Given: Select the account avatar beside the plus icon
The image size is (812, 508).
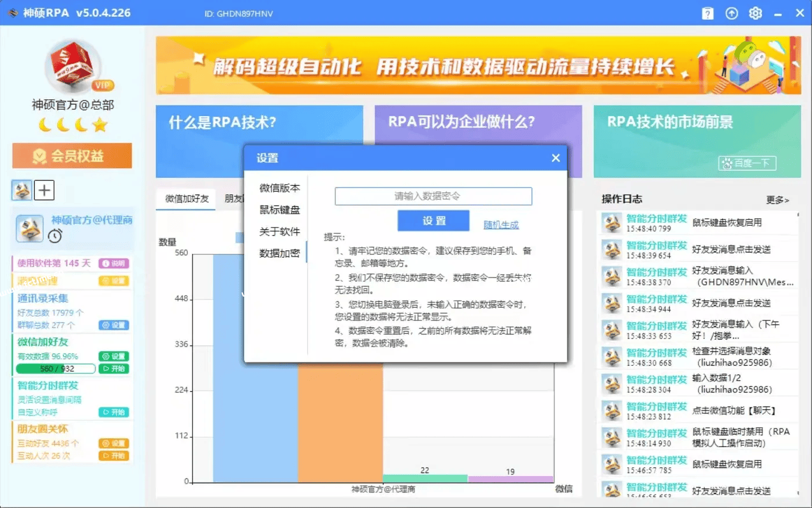Looking at the screenshot, I should pyautogui.click(x=22, y=190).
